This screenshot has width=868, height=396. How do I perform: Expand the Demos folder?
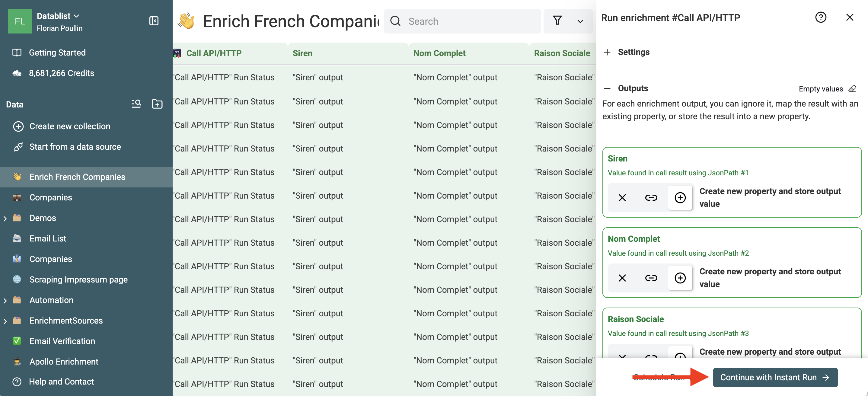[x=5, y=219]
